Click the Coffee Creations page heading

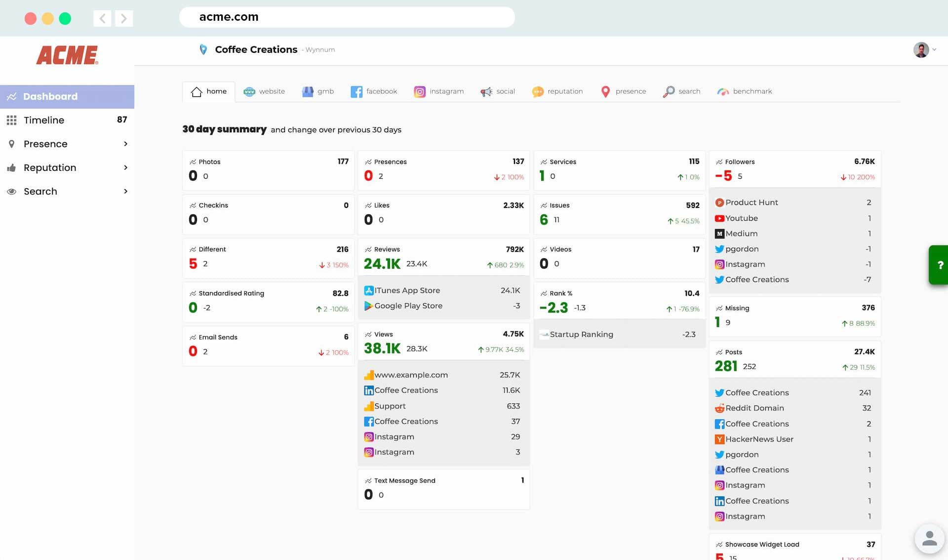click(256, 49)
